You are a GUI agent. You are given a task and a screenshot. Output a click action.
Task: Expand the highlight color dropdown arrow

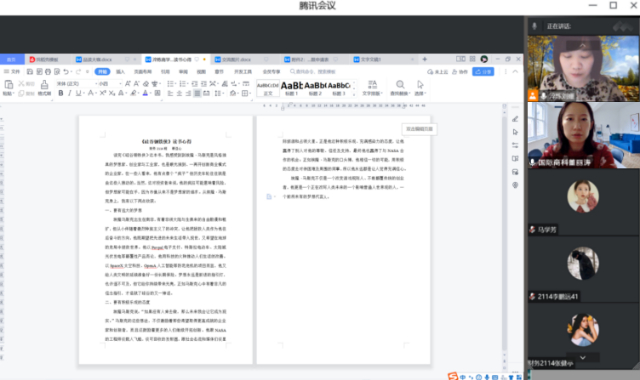pos(138,93)
